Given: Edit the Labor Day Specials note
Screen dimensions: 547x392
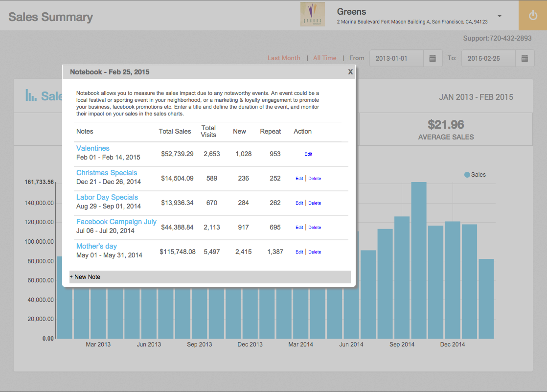Looking at the screenshot, I should (299, 203).
